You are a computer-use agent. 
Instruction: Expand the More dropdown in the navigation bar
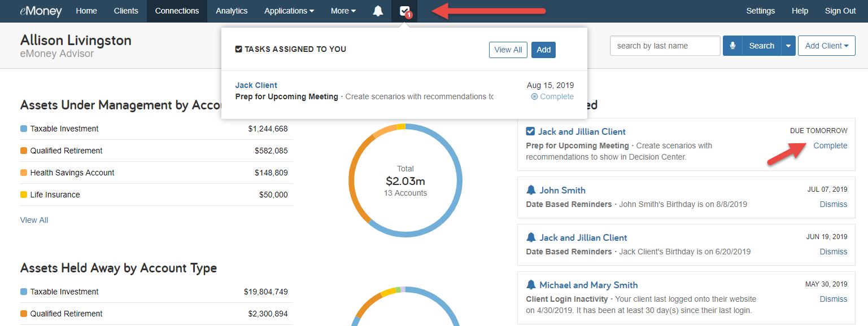tap(342, 11)
